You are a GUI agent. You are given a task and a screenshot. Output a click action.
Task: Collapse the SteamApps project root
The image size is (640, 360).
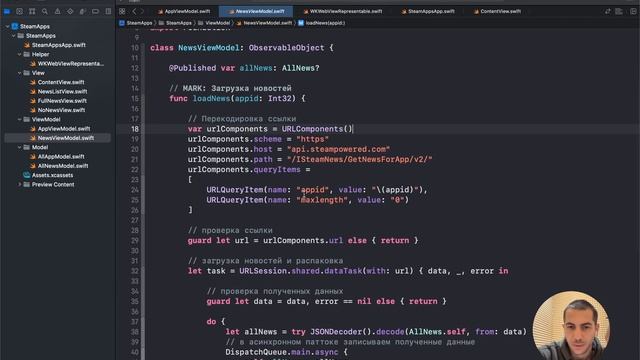7,27
